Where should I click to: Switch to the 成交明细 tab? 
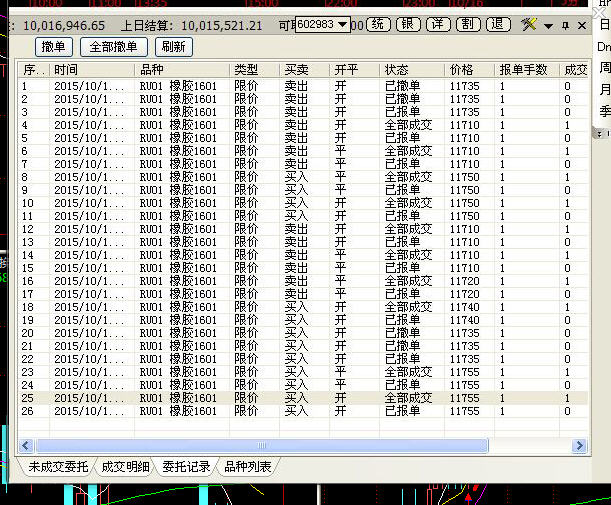(x=128, y=466)
